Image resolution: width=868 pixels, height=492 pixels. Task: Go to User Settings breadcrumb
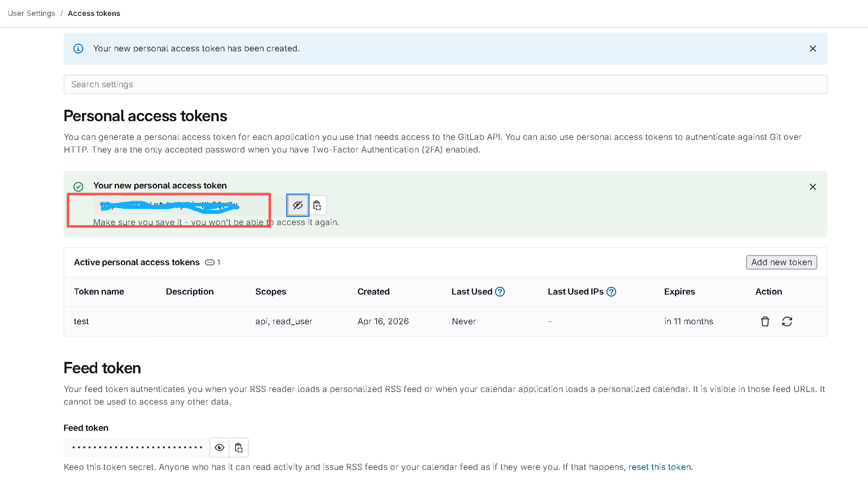(31, 13)
